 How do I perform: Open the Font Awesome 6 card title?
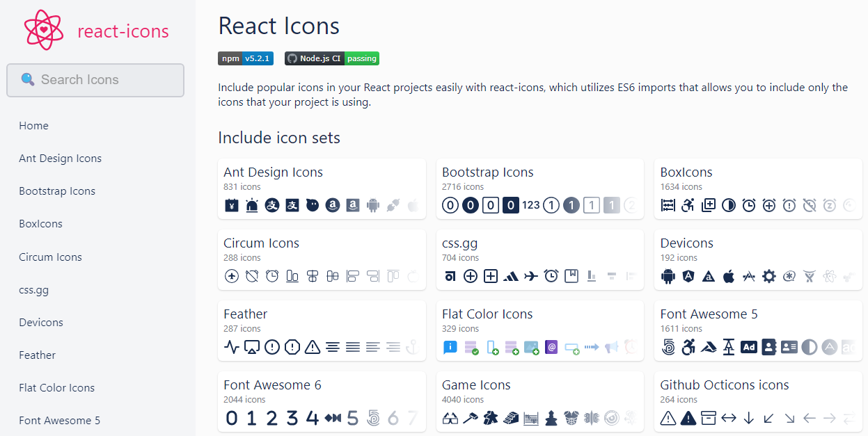tap(273, 385)
